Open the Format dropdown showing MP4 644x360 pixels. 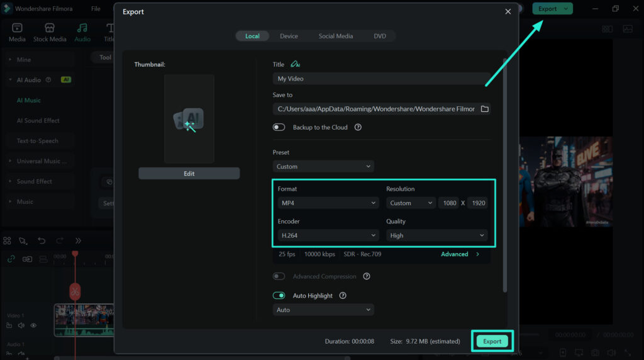click(328, 203)
